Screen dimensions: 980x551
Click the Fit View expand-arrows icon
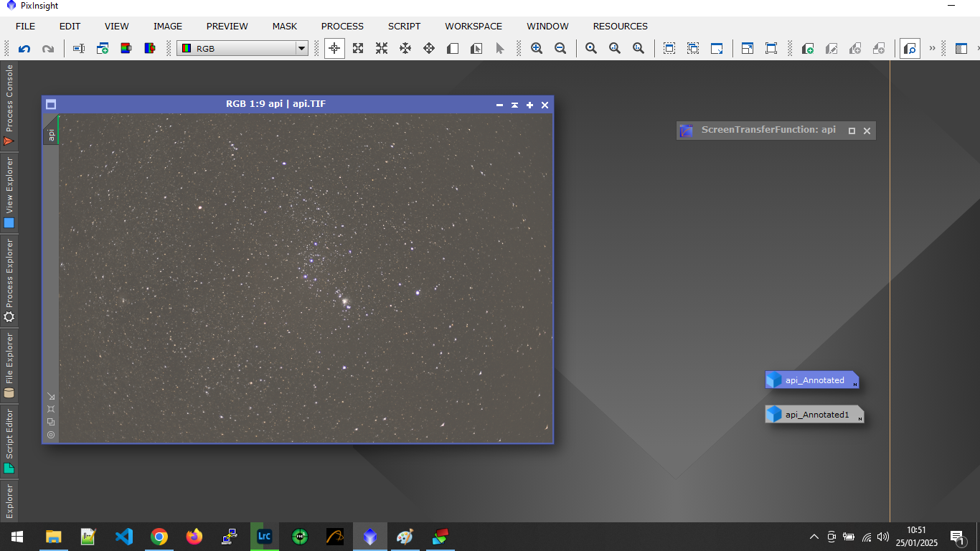point(358,49)
